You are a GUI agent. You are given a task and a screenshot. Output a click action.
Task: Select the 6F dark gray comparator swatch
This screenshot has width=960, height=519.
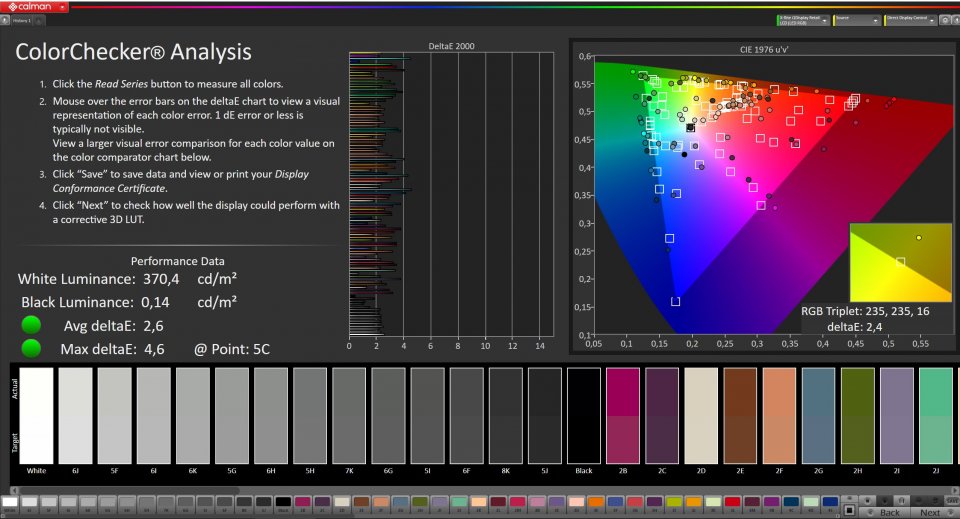467,416
